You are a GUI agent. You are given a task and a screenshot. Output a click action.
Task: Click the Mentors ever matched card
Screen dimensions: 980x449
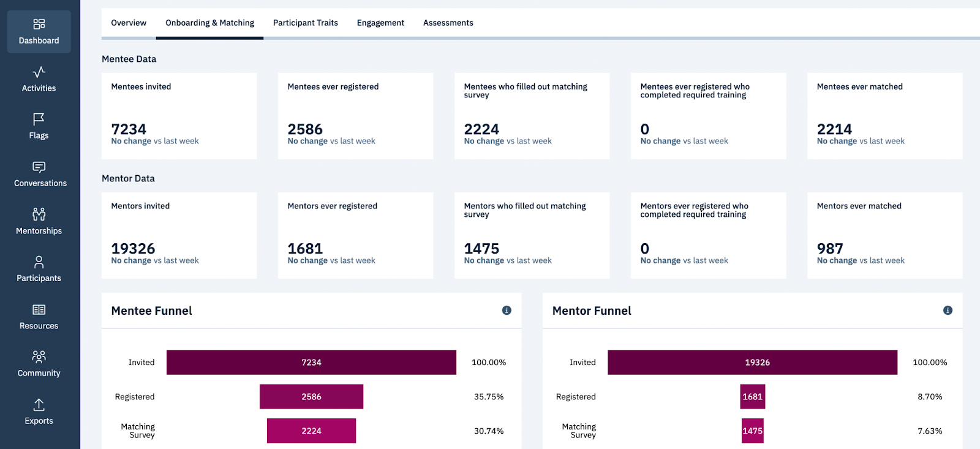coord(884,236)
